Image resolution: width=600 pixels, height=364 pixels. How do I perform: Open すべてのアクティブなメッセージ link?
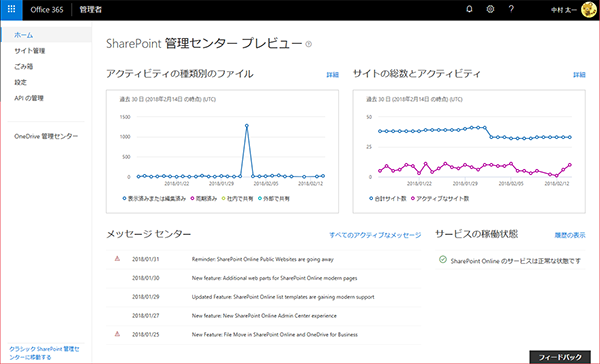pos(375,235)
